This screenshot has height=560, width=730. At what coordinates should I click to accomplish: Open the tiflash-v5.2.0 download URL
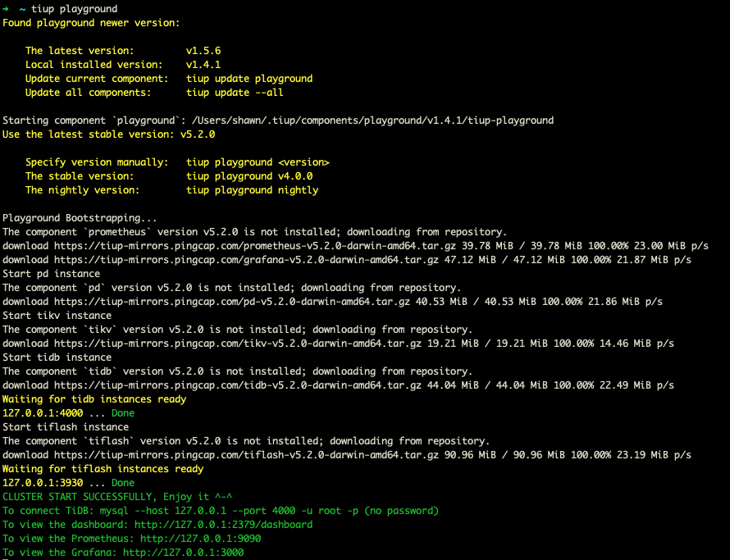pos(246,455)
